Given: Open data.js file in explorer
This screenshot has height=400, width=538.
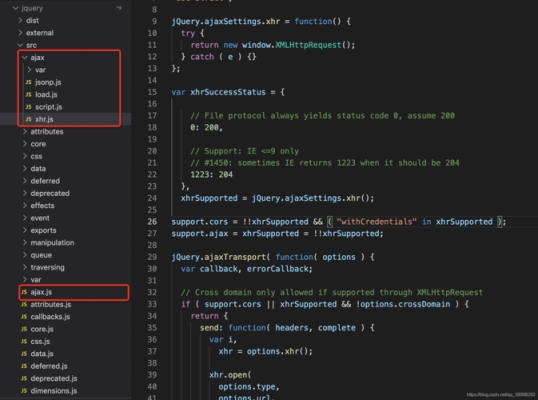Looking at the screenshot, I should (x=42, y=354).
